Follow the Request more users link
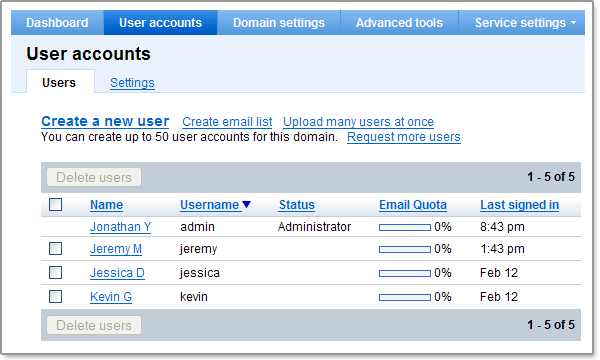This screenshot has height=360, width=600. pos(404,137)
